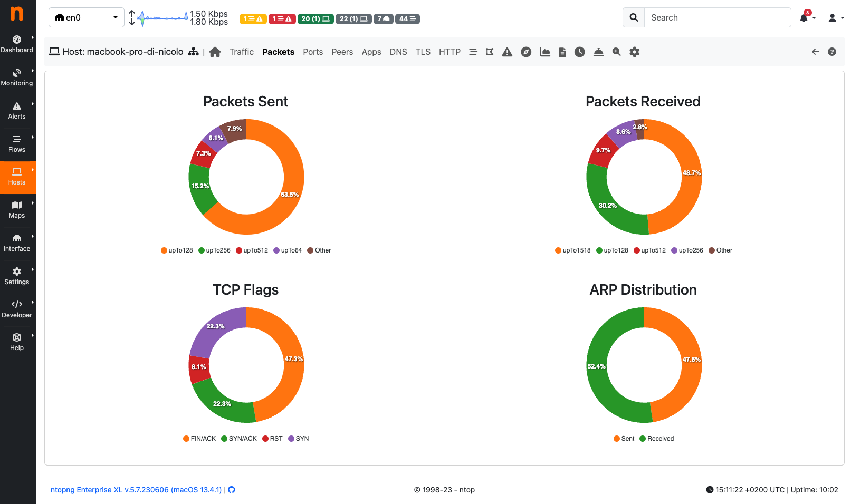Open the ntopng Enterprise XL version link

pyautogui.click(x=136, y=490)
